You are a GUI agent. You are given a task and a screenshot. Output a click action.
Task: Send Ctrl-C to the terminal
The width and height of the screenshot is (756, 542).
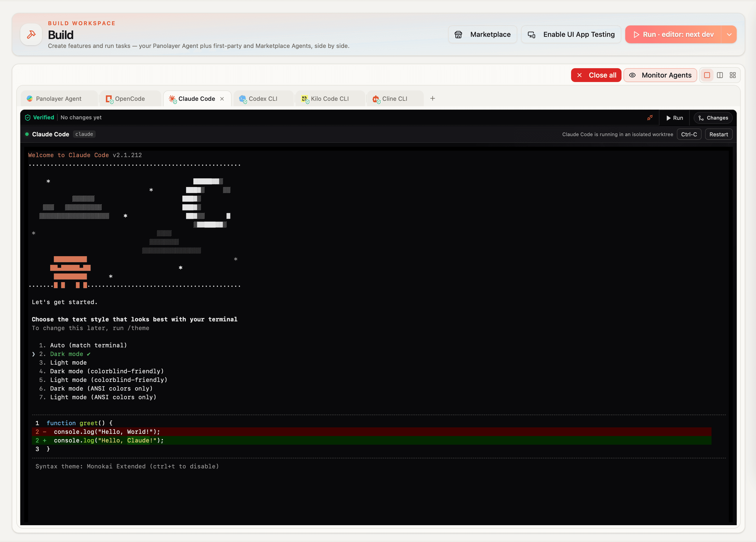[x=689, y=135]
